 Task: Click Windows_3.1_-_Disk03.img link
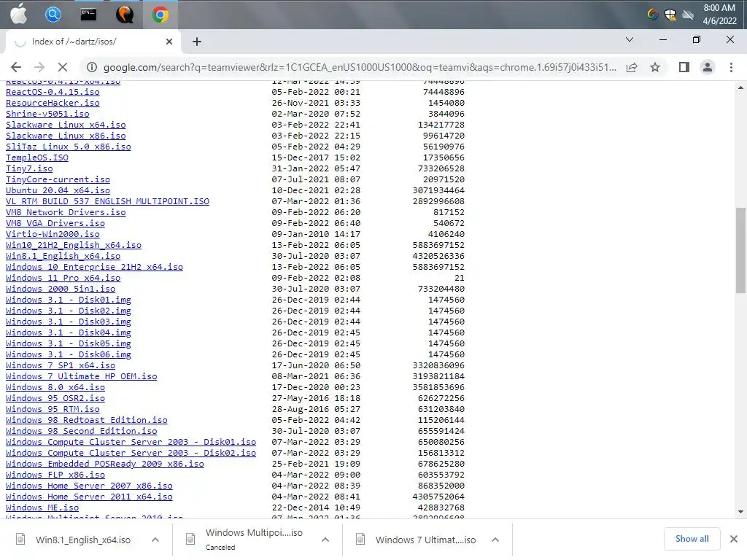pyautogui.click(x=69, y=322)
